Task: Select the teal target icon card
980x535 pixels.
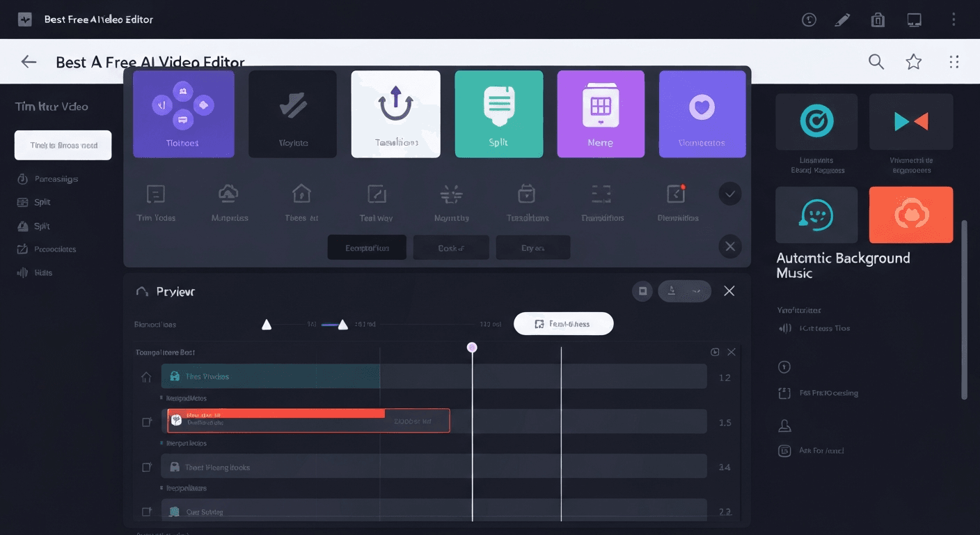Action: 816,122
